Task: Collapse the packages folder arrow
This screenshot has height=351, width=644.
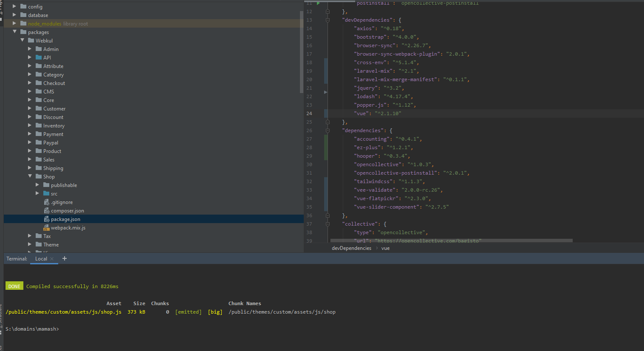Action: point(14,32)
